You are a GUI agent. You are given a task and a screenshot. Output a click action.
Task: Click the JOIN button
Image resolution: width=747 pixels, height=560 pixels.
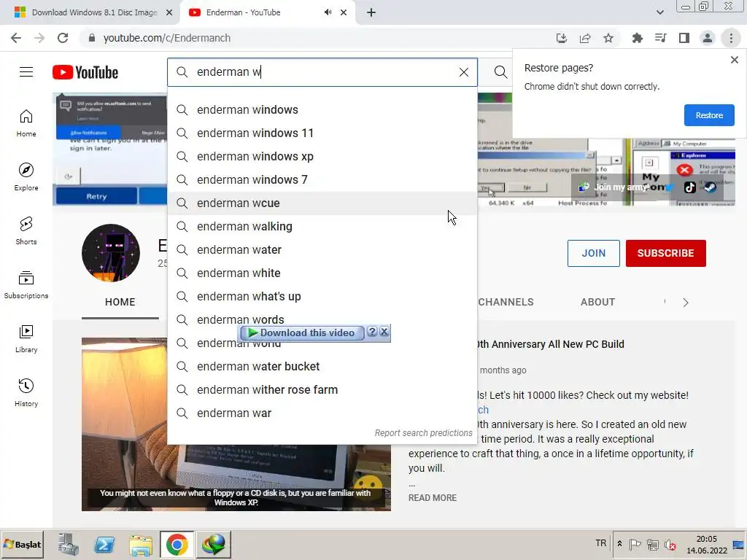[593, 253]
